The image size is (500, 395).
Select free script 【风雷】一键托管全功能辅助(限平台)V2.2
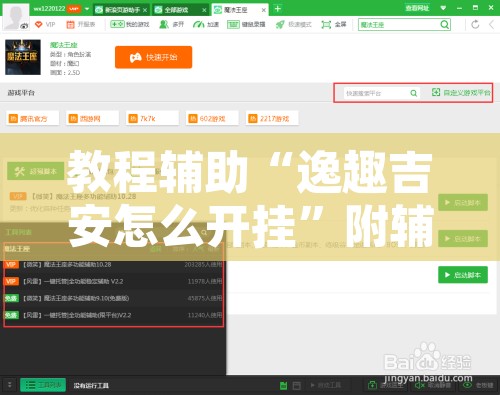click(113, 315)
